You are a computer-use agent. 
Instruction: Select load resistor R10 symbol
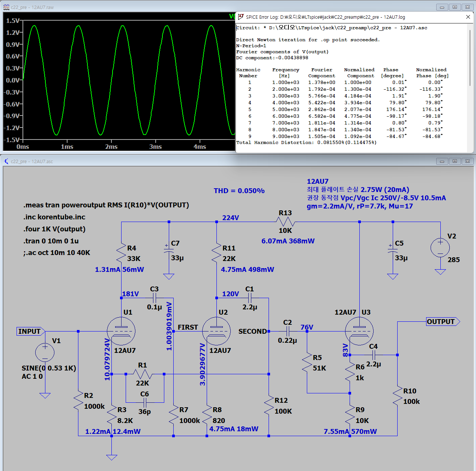tap(398, 396)
